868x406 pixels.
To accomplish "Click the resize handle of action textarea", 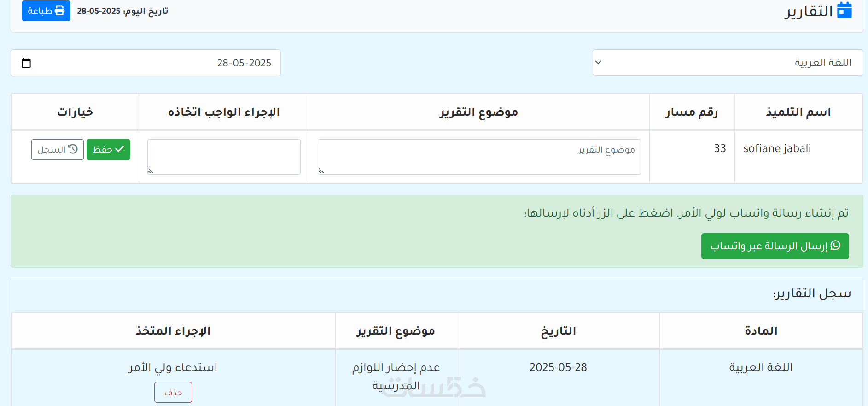I will pyautogui.click(x=151, y=171).
